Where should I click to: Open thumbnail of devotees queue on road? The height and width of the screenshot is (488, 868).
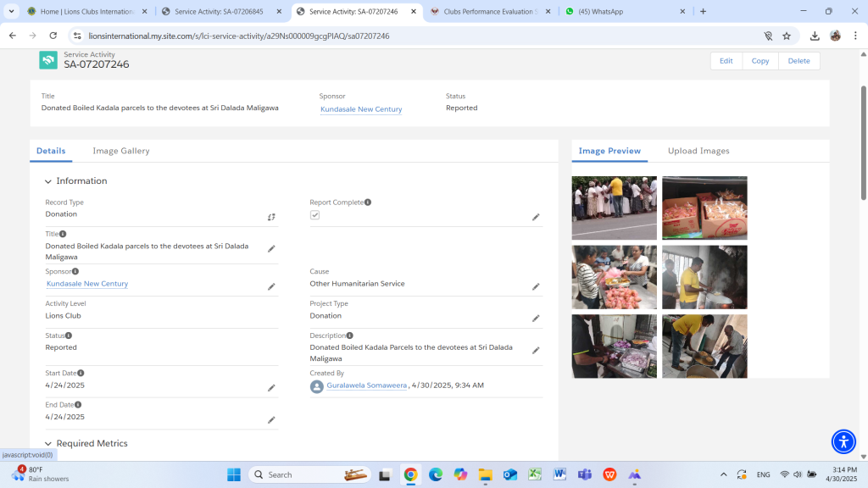coord(614,208)
